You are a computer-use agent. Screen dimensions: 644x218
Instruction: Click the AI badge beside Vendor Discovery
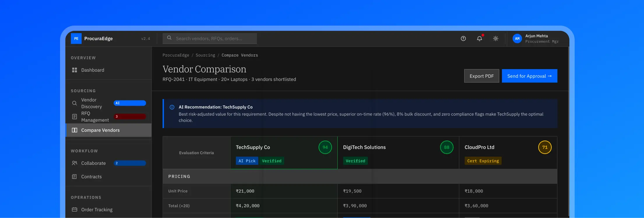click(130, 103)
